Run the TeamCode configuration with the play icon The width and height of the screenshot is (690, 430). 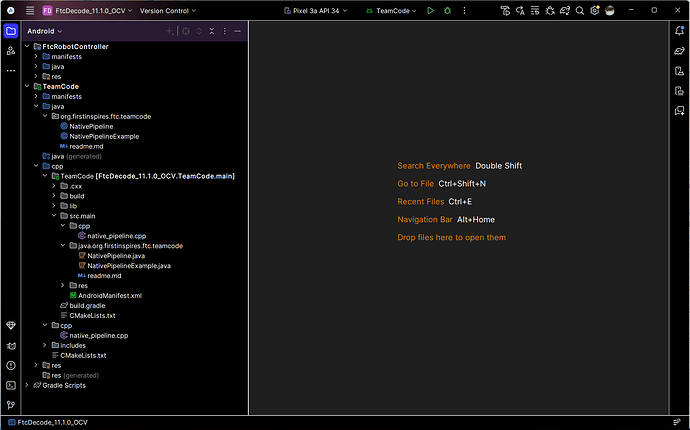(430, 11)
